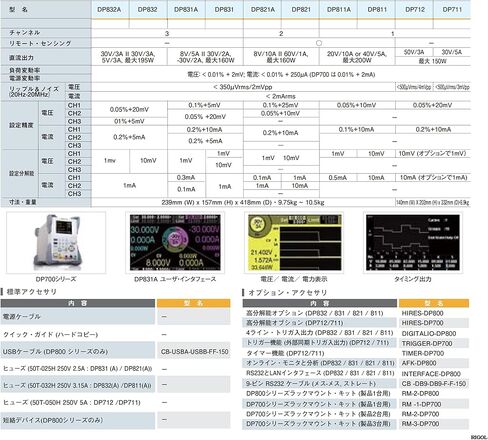Click the '10mV (オプションで1mV)' cell
488x440 pixels.
(x=433, y=153)
